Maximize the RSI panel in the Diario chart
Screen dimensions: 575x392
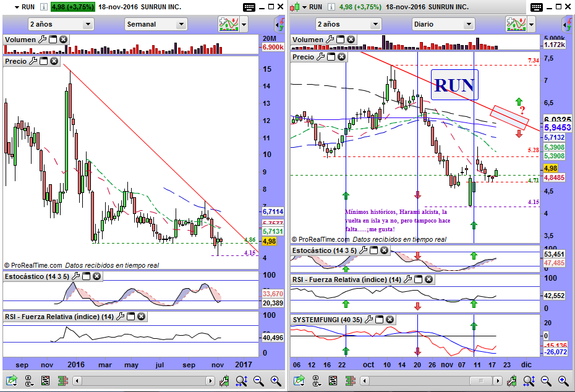(x=419, y=279)
